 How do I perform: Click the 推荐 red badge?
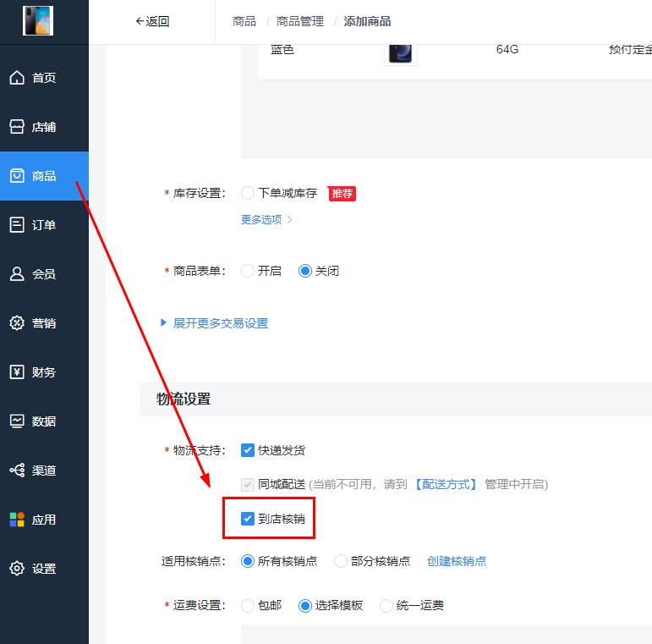click(x=342, y=194)
